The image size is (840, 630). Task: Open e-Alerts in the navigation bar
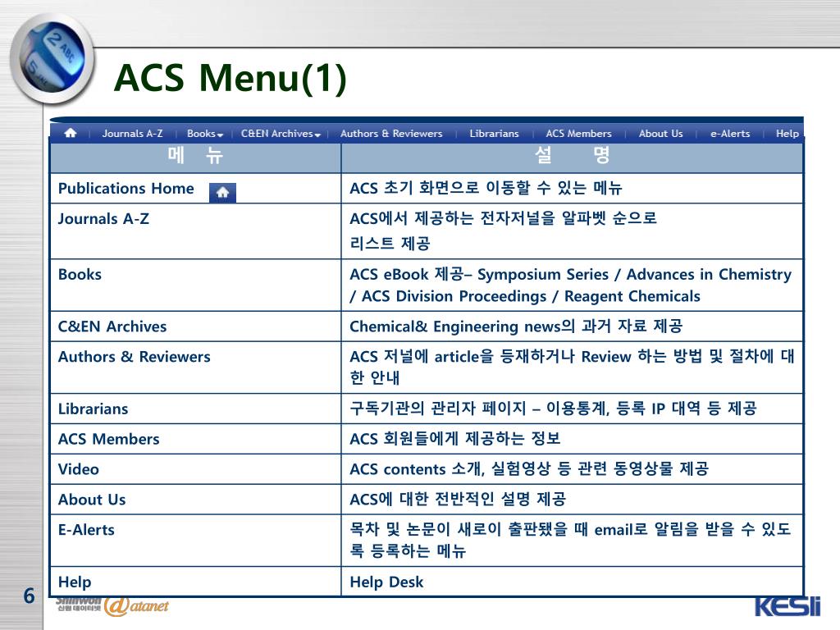pos(729,134)
